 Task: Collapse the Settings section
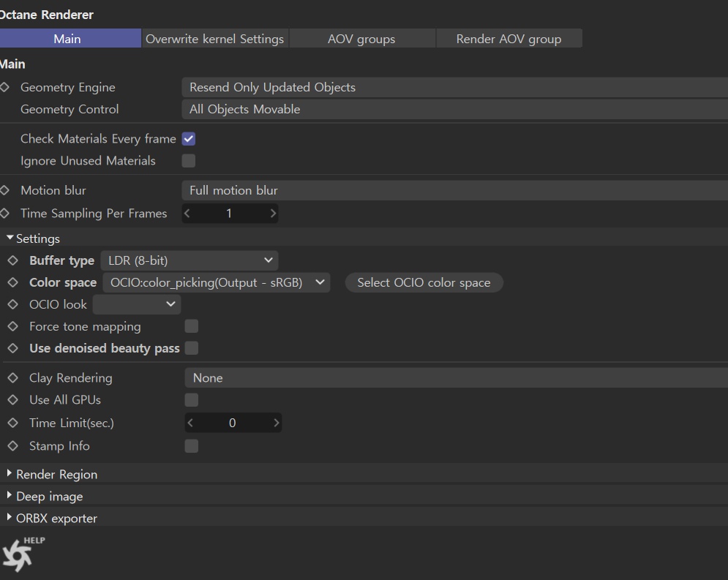coord(10,238)
